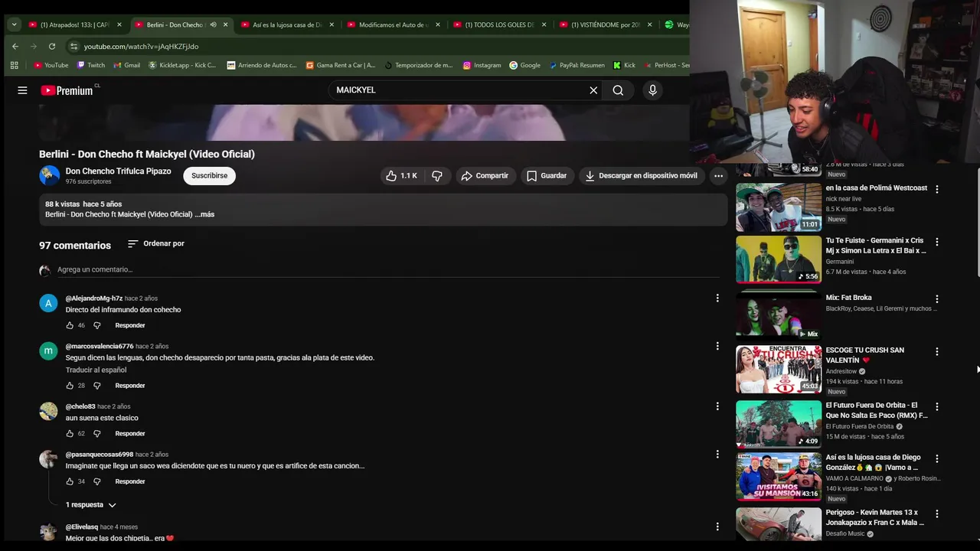Save video with the Guardar button
This screenshot has width=980, height=551.
tap(547, 176)
